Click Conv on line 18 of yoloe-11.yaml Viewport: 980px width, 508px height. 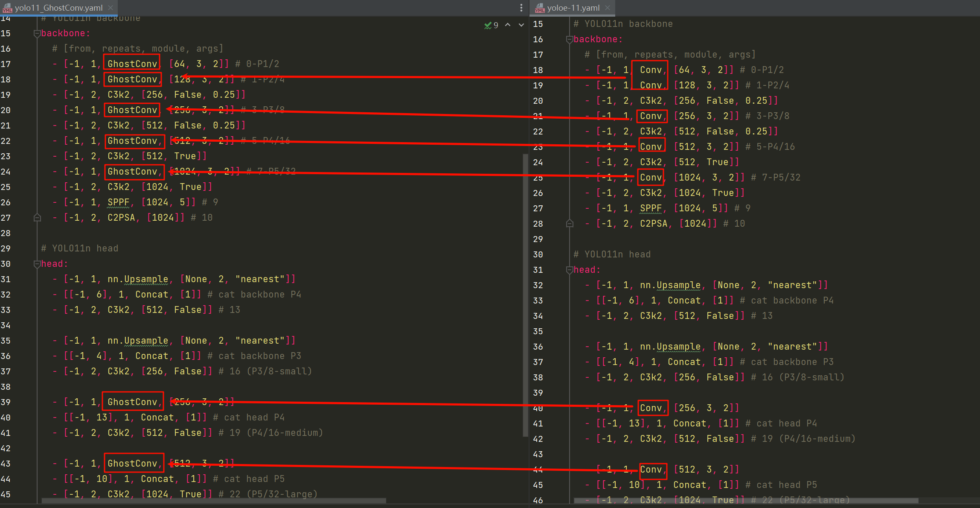point(651,70)
